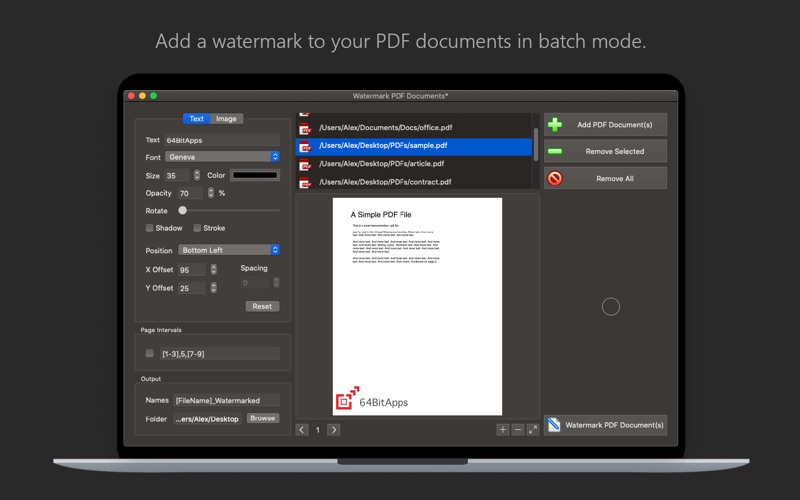Click the output Names field
The image size is (800, 500).
click(227, 401)
